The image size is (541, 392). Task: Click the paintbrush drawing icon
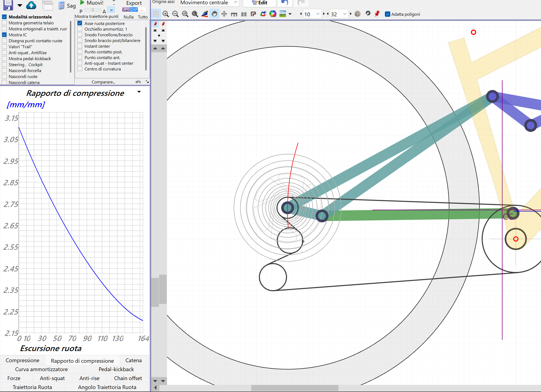[x=205, y=14]
